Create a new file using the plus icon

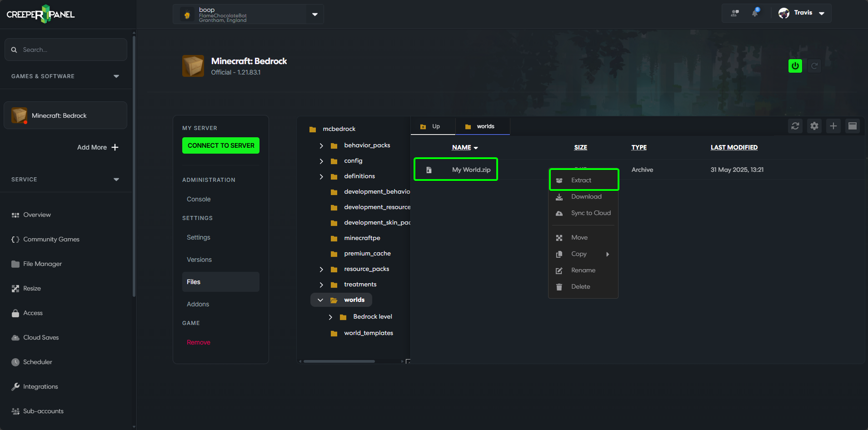pyautogui.click(x=833, y=126)
